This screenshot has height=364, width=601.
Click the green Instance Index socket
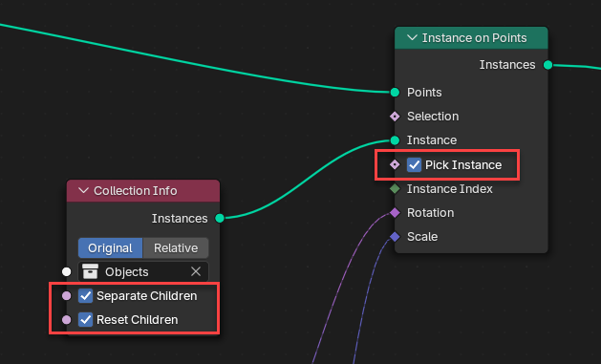coord(395,188)
